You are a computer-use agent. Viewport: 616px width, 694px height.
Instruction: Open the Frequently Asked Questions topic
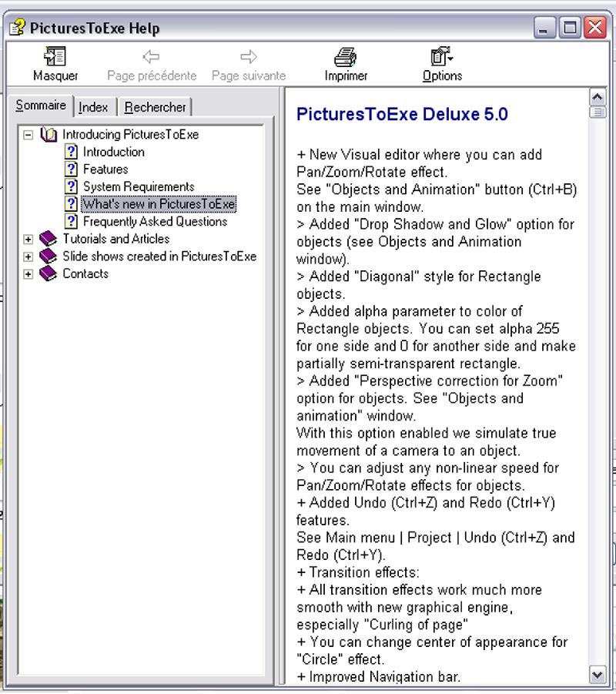155,221
